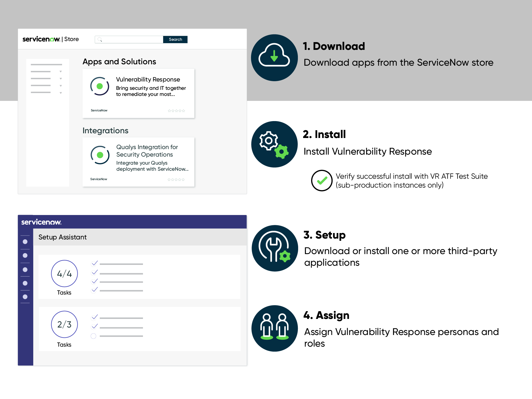
Task: Click the ServiceNow Store logo
Action: click(x=51, y=39)
